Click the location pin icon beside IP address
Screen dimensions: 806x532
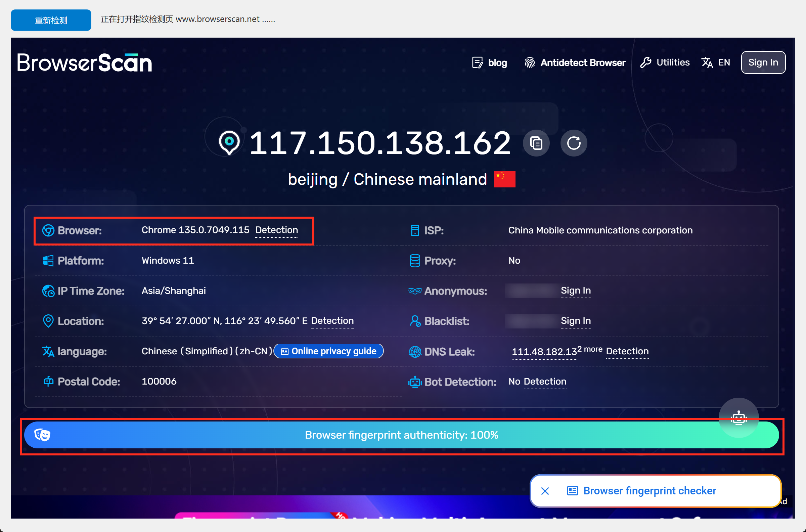point(229,143)
